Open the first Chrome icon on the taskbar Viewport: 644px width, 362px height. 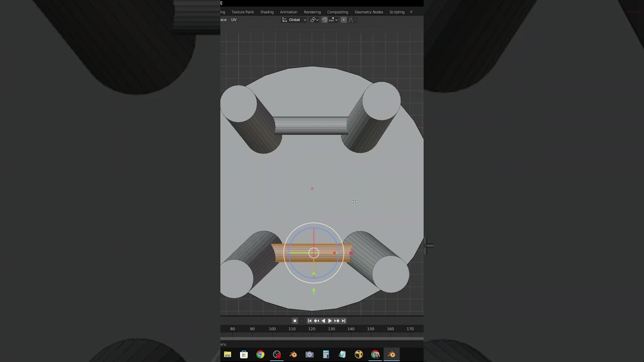coord(260,354)
